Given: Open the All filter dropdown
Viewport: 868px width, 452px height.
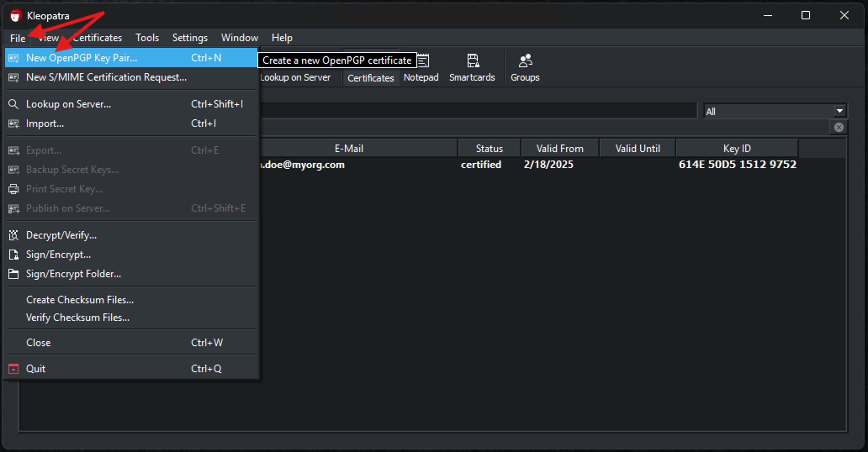Looking at the screenshot, I should click(775, 111).
